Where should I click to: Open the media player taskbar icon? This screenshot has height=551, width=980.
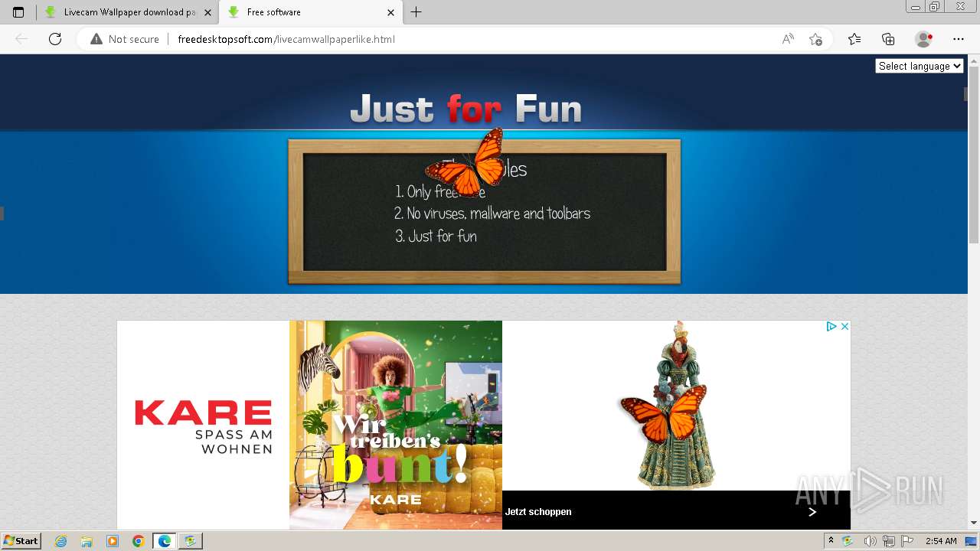point(113,541)
